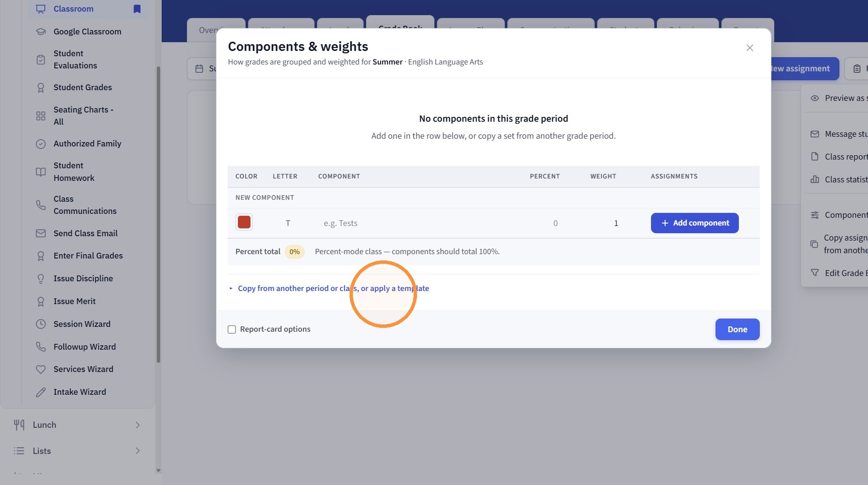Image resolution: width=868 pixels, height=485 pixels.
Task: Close the Components & weights dialog
Action: [750, 48]
